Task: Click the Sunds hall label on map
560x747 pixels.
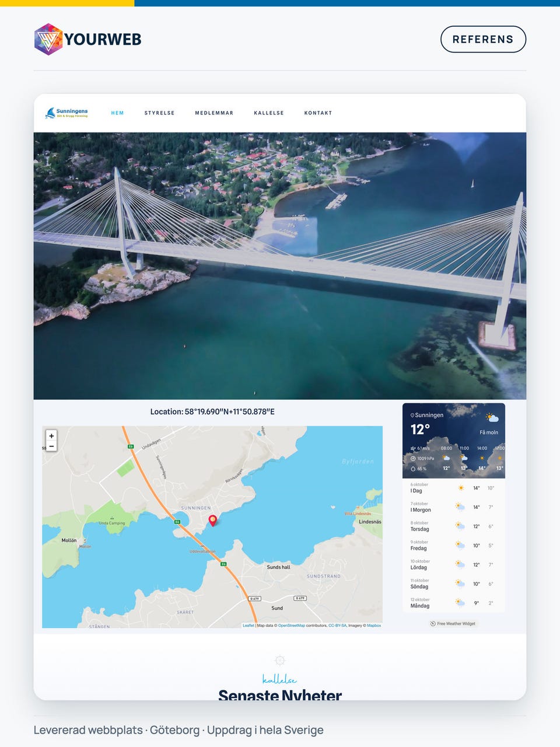Action: (278, 567)
